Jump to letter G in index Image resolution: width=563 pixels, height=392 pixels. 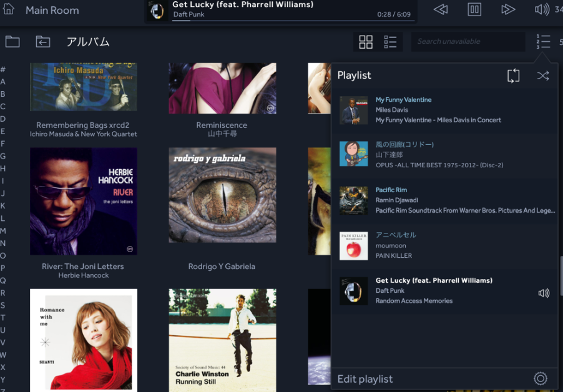(x=3, y=156)
